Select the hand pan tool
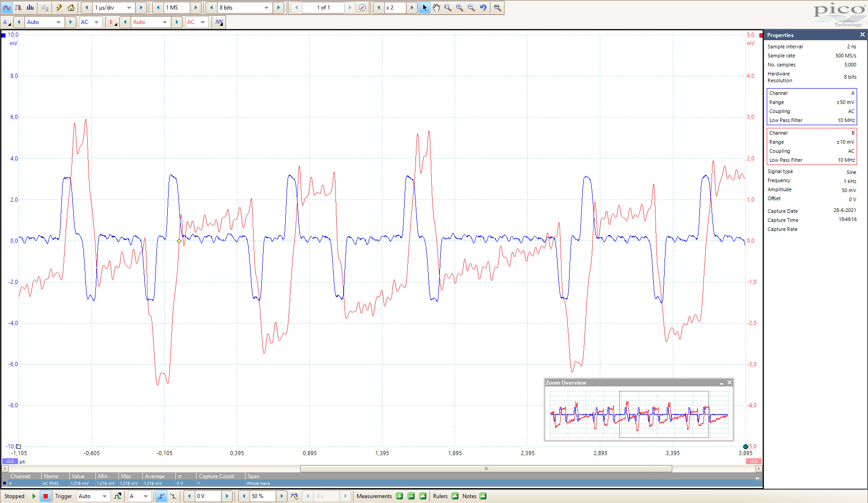Screen dimensions: 868x503 (x=436, y=8)
